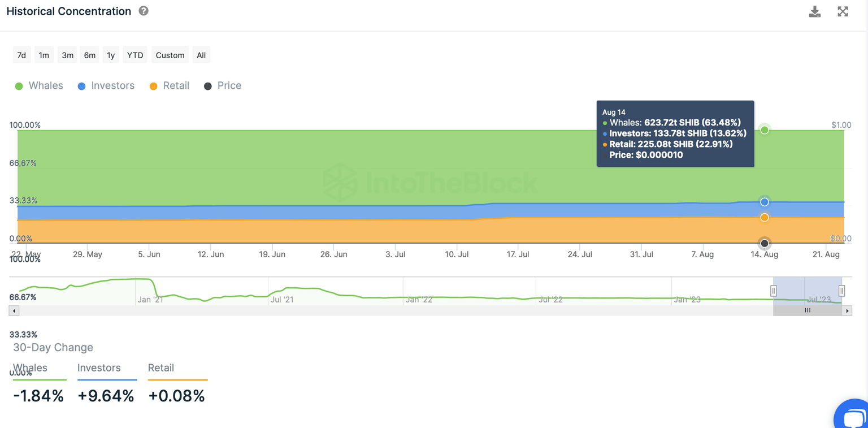Click the minimap scrollbar track

396,310
